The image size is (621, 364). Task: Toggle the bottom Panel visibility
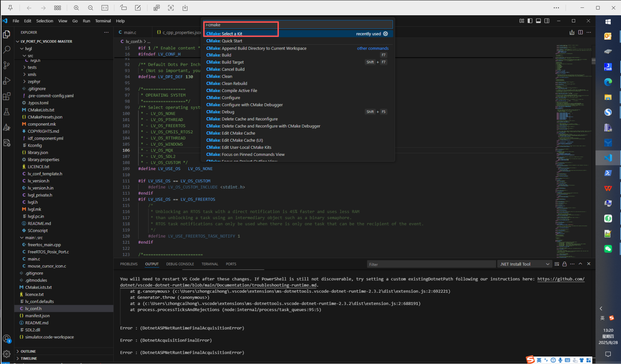tap(538, 21)
